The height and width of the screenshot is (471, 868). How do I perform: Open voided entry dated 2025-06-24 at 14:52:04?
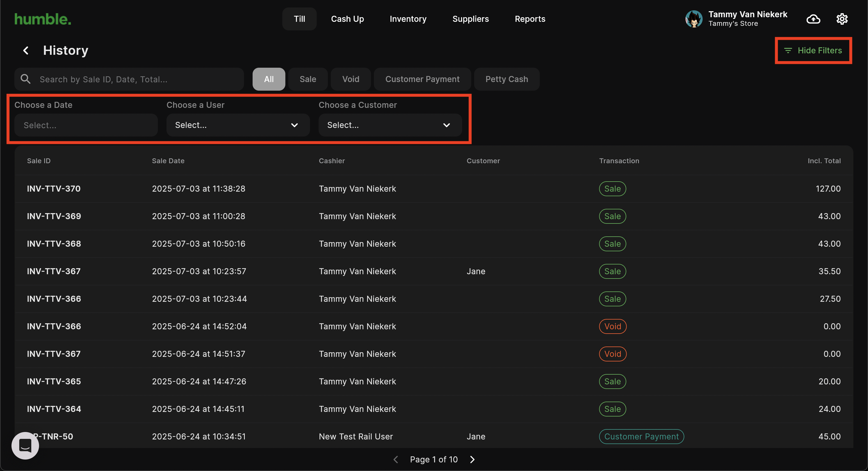[x=434, y=326]
